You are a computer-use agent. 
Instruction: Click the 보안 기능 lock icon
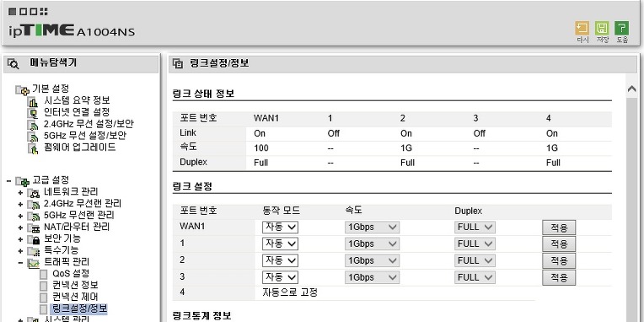(x=35, y=239)
